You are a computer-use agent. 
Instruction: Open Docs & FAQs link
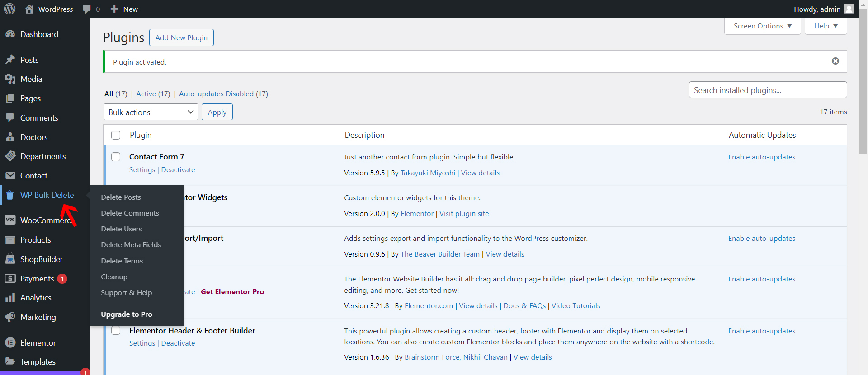coord(524,306)
